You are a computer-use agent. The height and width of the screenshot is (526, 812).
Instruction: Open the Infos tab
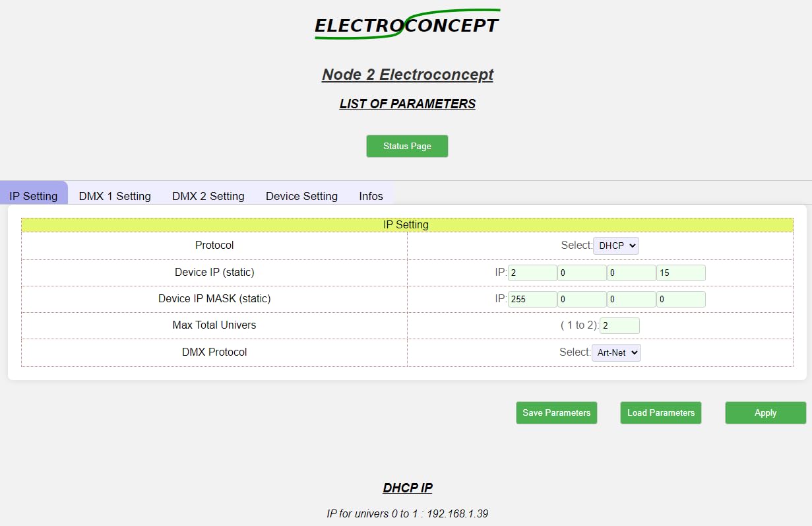tap(371, 196)
